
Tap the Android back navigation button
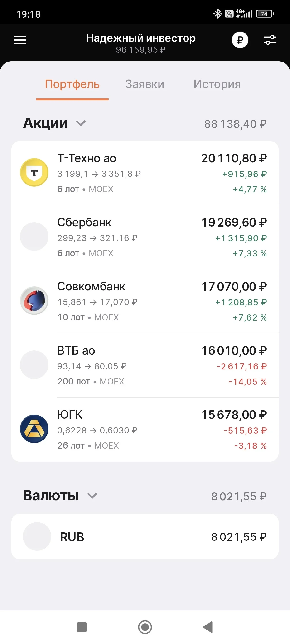coord(208,627)
